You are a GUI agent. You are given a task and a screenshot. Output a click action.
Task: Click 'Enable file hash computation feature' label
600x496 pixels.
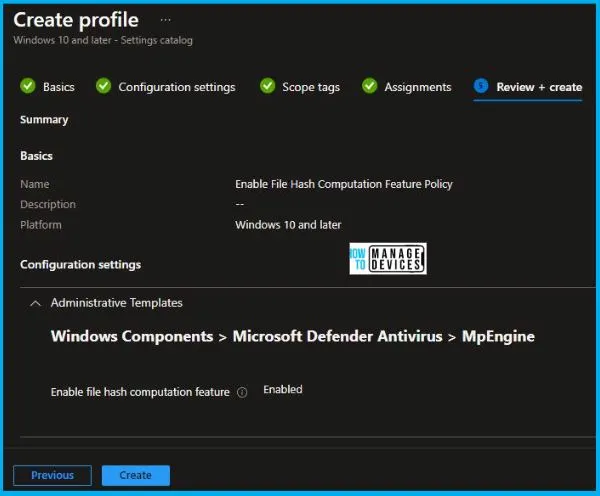point(140,392)
